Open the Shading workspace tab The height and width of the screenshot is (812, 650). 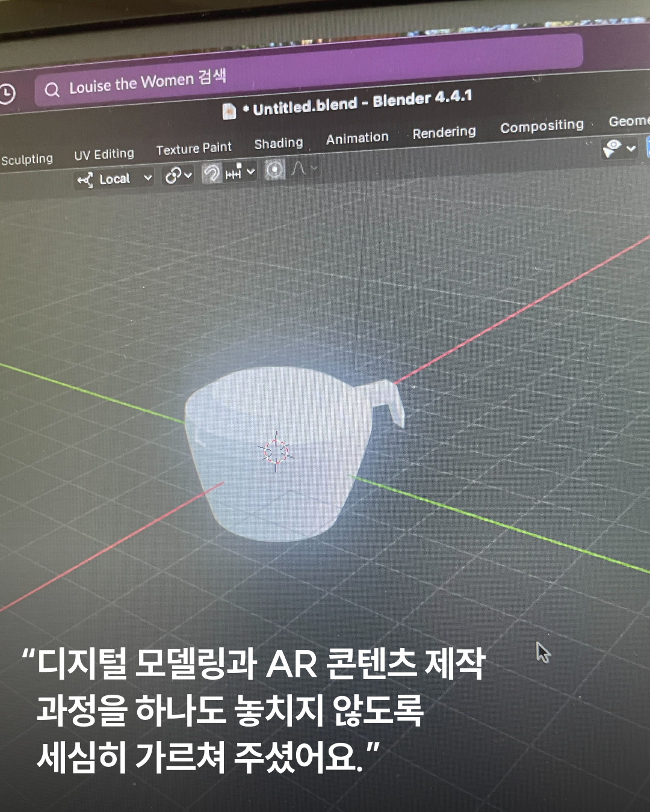(279, 143)
